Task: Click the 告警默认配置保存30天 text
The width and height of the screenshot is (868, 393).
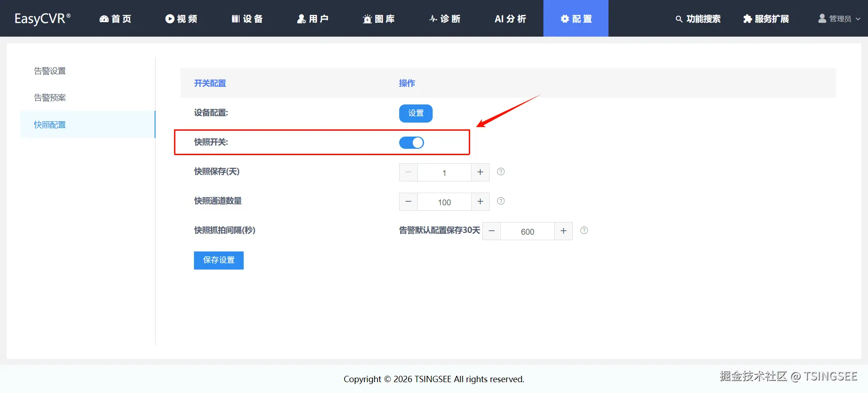Action: pyautogui.click(x=439, y=230)
